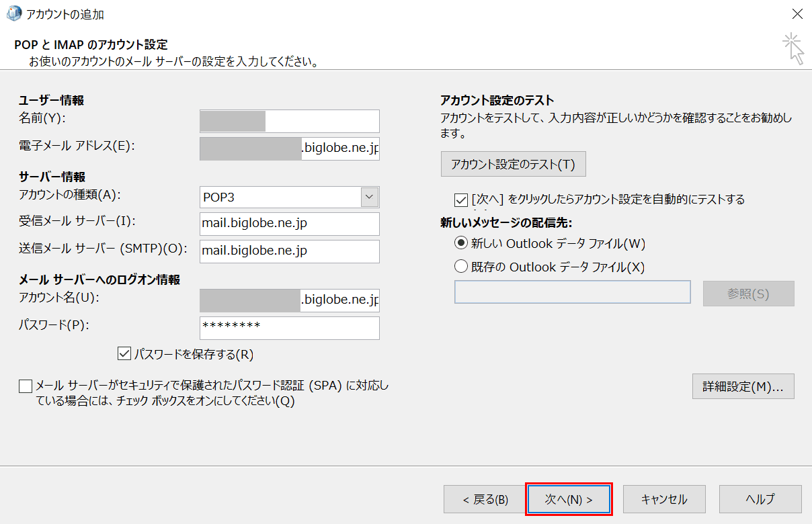
Task: Click the 名前(Y) name input field
Action: (x=290, y=121)
